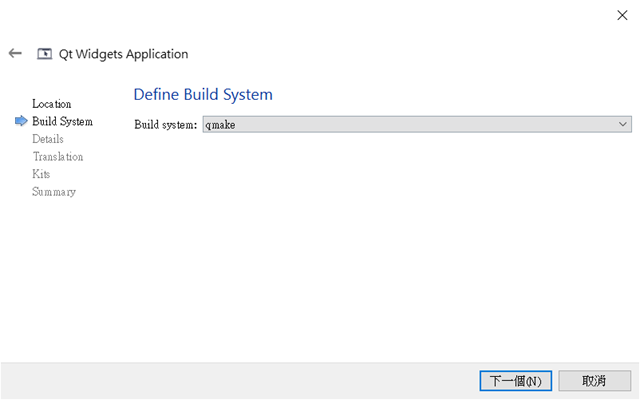The image size is (640, 400).
Task: Select the Location wizard step
Action: [52, 104]
